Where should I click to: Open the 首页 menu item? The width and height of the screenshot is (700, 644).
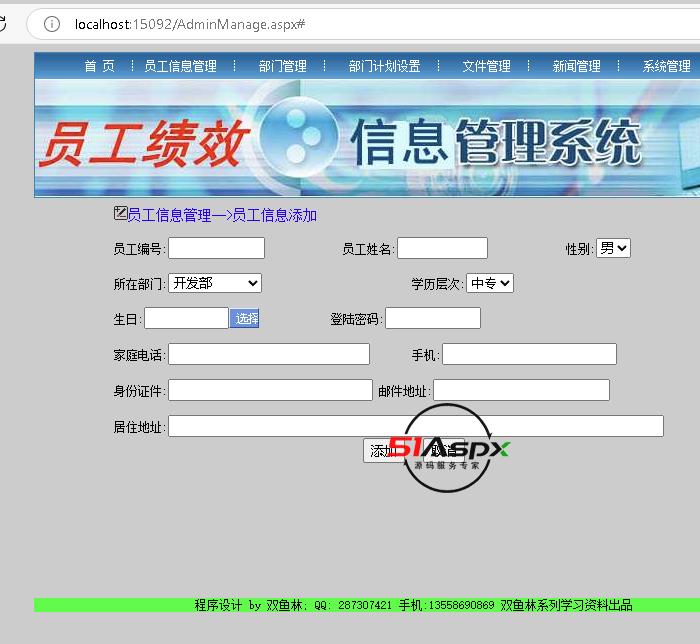[x=100, y=66]
